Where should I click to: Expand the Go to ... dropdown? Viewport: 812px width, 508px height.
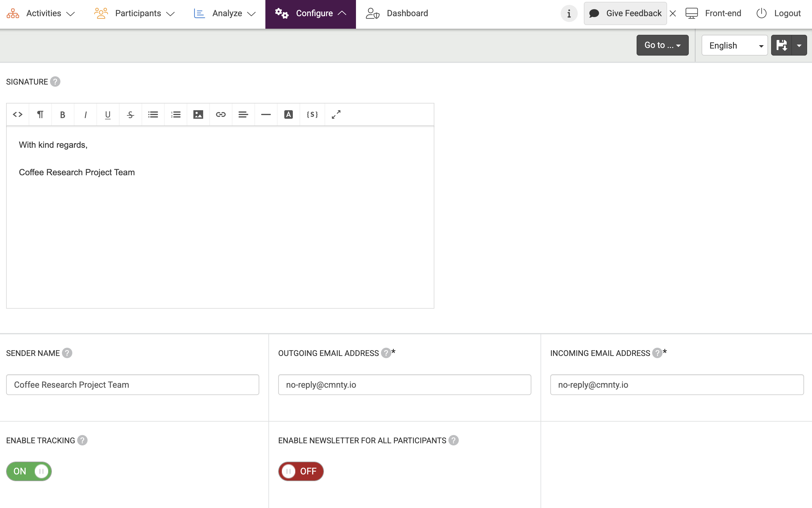[662, 45]
